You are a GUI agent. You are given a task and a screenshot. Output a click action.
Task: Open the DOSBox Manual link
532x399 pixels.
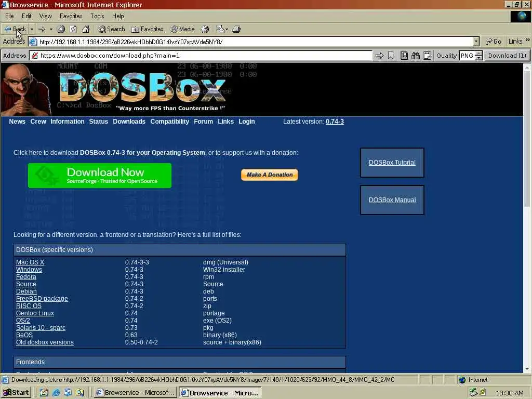[392, 200]
